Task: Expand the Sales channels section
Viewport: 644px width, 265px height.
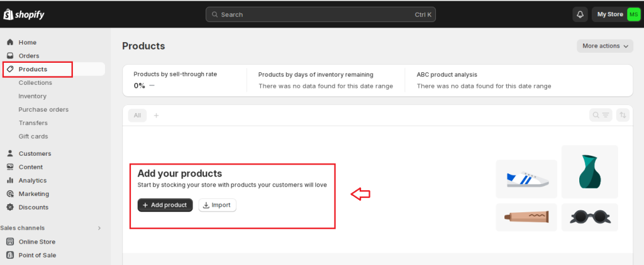Action: (x=99, y=228)
